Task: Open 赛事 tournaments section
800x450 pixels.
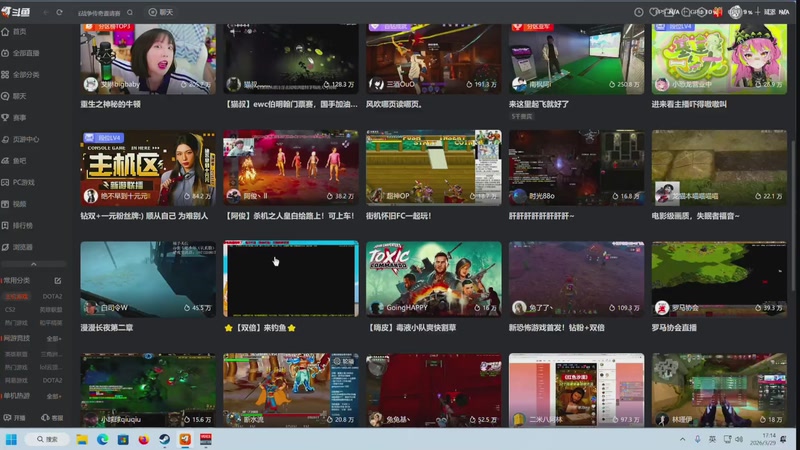Action: pos(14,117)
